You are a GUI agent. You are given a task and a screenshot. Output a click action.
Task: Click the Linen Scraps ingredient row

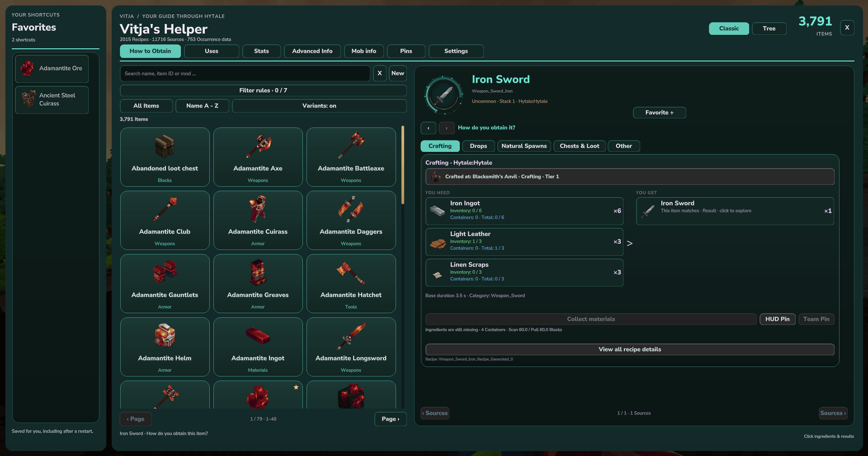524,273
